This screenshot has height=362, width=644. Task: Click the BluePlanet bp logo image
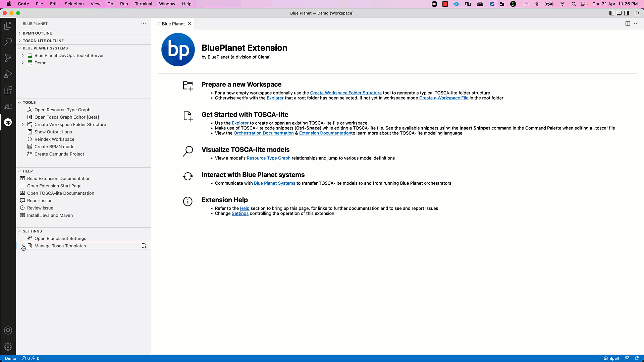(x=178, y=50)
